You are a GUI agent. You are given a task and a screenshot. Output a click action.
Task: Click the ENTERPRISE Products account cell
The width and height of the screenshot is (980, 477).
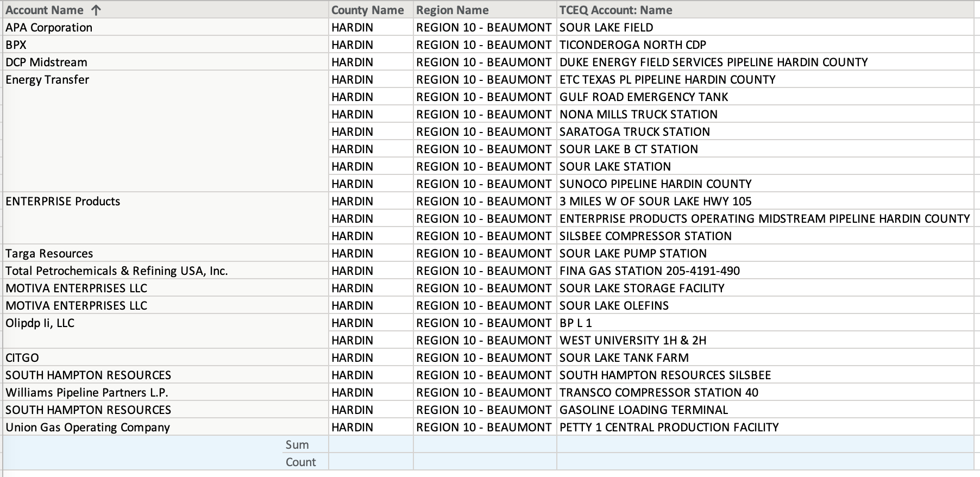[x=62, y=202]
